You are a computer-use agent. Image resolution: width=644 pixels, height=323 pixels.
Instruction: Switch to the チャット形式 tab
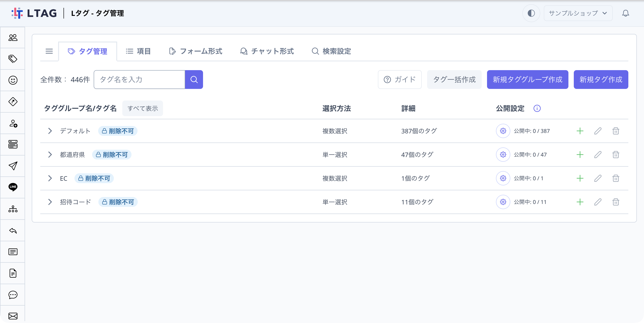(x=267, y=51)
